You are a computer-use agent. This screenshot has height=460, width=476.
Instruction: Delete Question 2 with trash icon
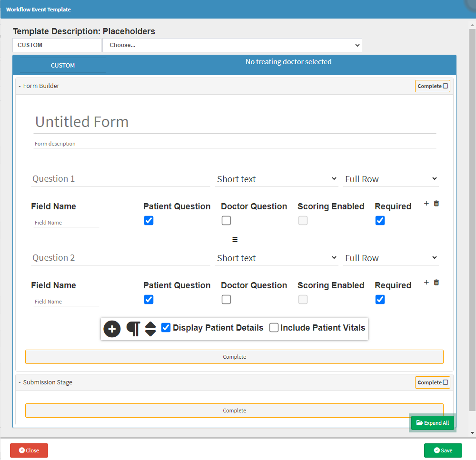click(x=436, y=283)
